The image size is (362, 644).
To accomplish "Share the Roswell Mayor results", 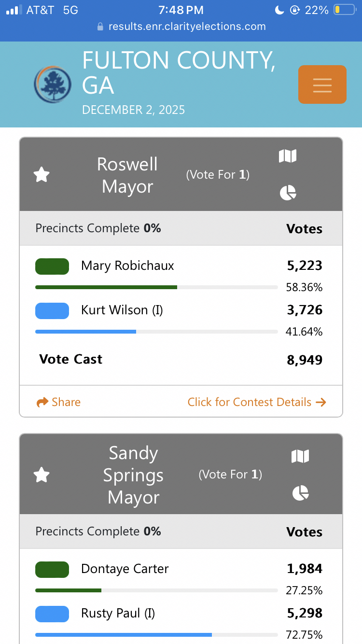I will [59, 402].
